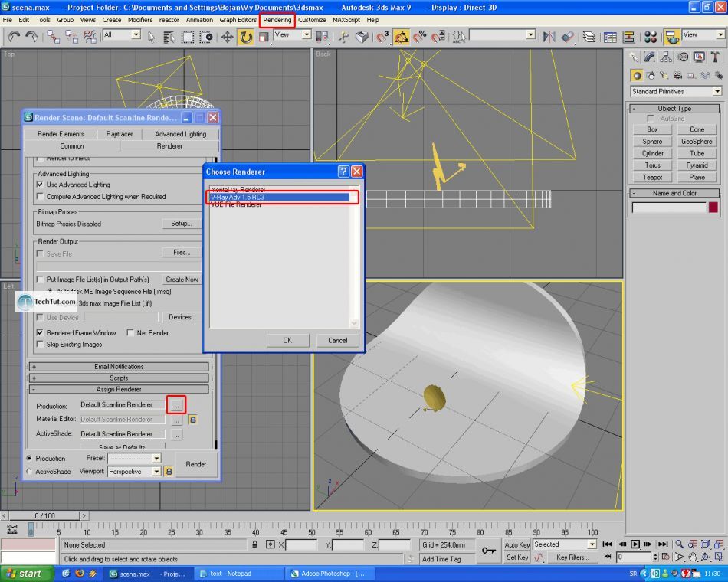Click the time slider 0/100 handle

(x=44, y=515)
